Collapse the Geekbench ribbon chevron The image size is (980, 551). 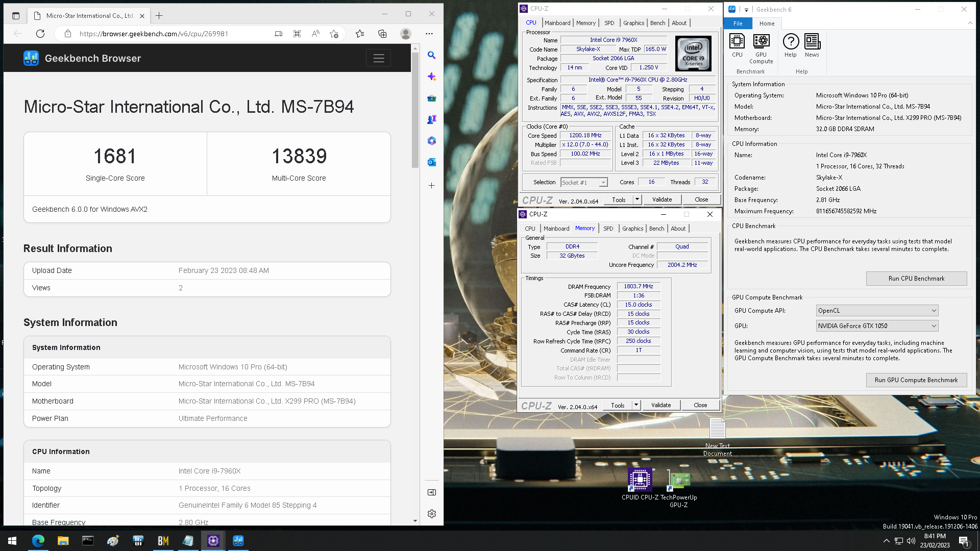970,23
